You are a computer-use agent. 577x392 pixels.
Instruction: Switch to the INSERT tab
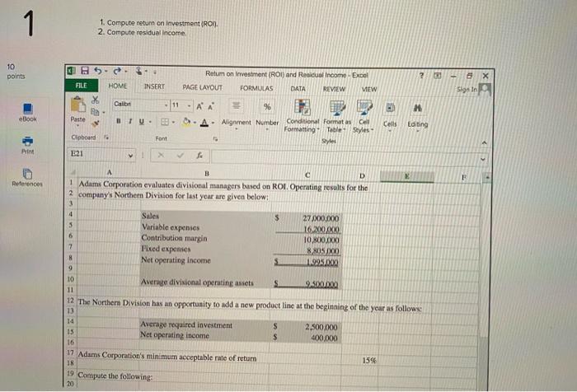(154, 86)
